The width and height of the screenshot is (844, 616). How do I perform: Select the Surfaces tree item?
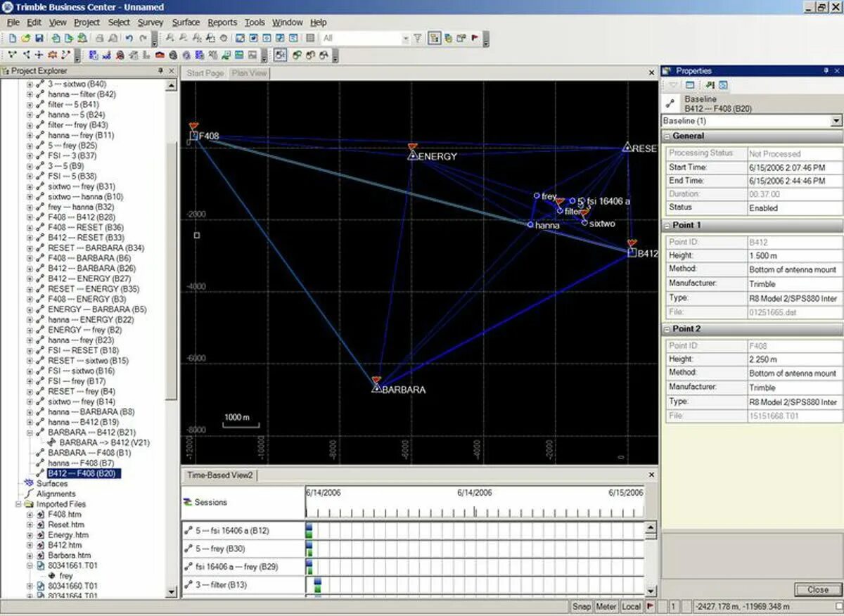pyautogui.click(x=52, y=484)
